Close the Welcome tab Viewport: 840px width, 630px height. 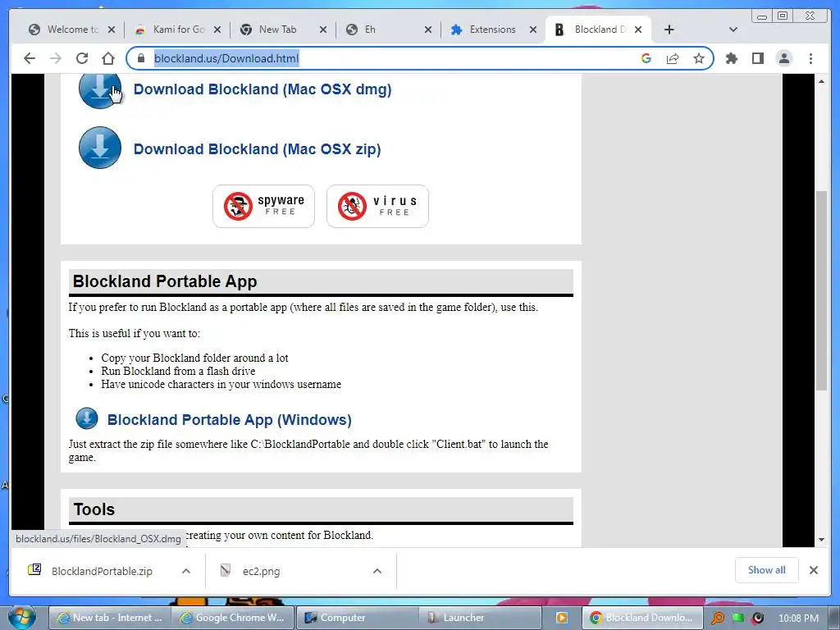tap(112, 30)
